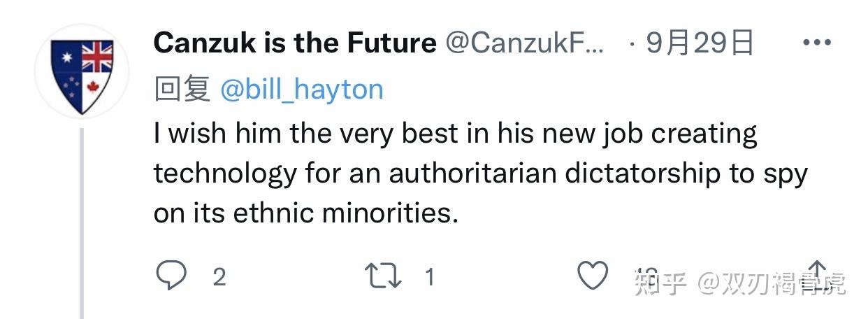The image size is (868, 319).
Task: Click the Zhihu 知乎 watermark logo
Action: pos(660,283)
